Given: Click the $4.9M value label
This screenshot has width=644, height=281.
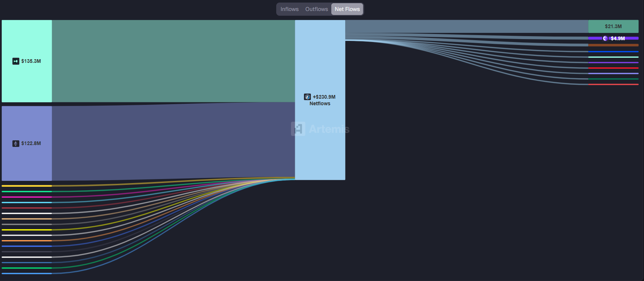Looking at the screenshot, I should coord(618,38).
